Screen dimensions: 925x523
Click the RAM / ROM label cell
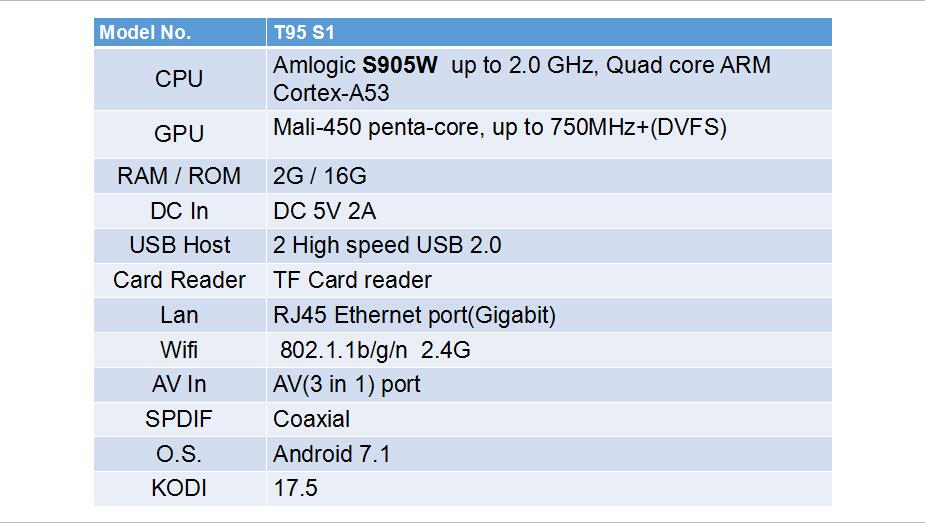[x=180, y=176]
